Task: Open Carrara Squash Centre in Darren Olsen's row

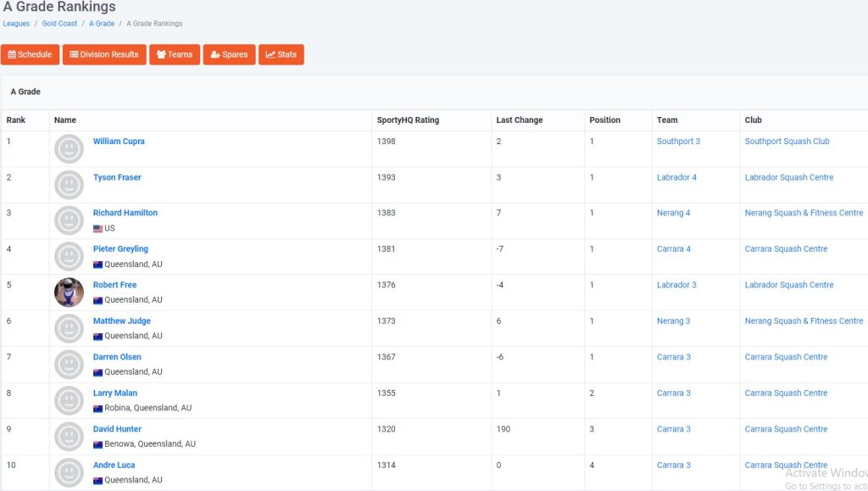Action: (x=786, y=357)
